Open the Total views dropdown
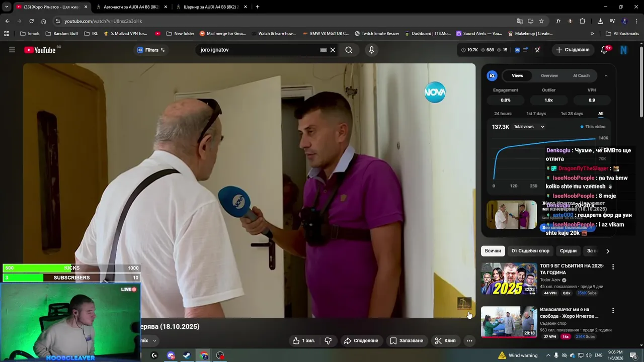 click(529, 127)
